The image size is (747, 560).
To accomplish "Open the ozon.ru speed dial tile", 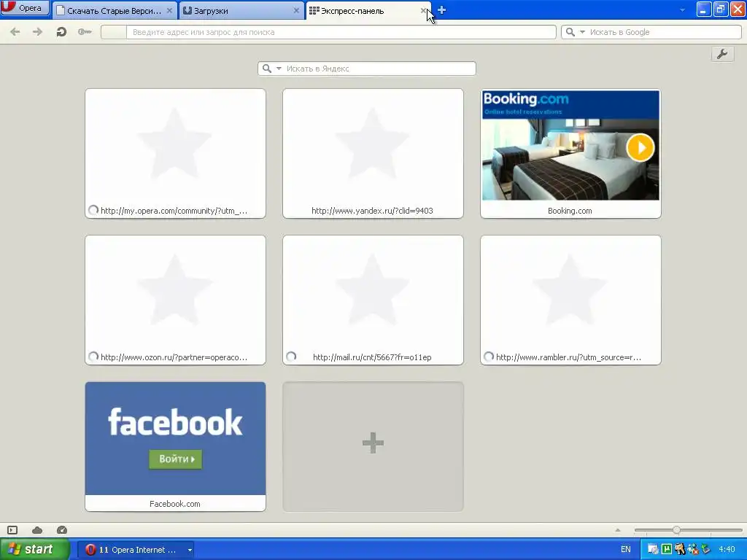I will [x=175, y=300].
